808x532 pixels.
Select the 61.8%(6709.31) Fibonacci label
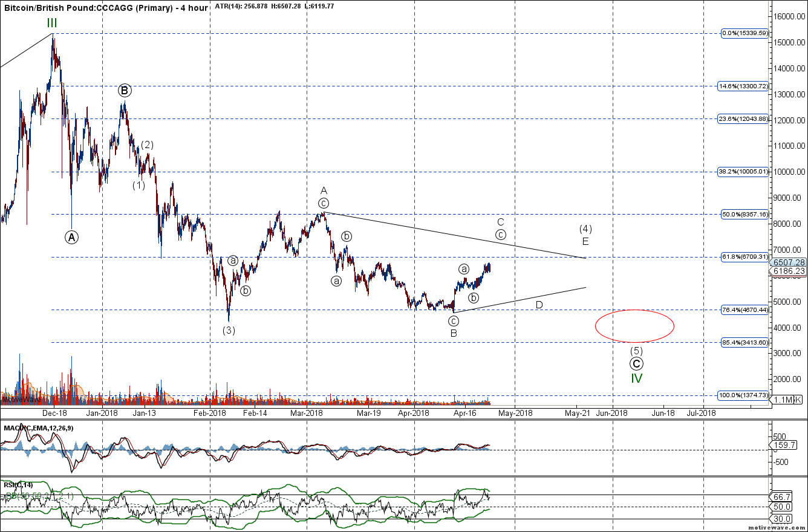745,257
